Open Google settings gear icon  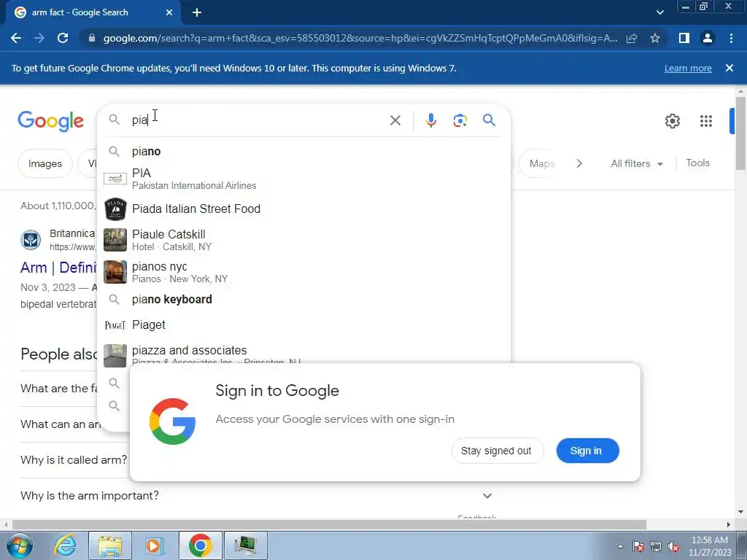point(672,121)
